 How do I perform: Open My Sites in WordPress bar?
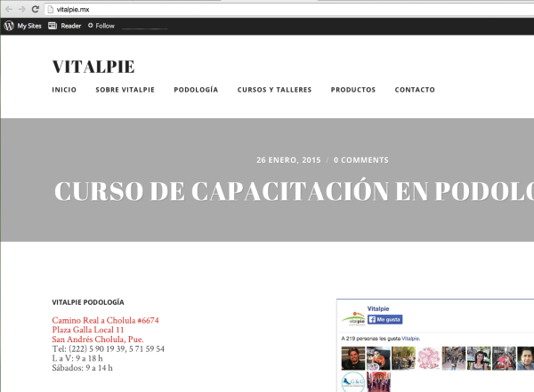pos(29,26)
